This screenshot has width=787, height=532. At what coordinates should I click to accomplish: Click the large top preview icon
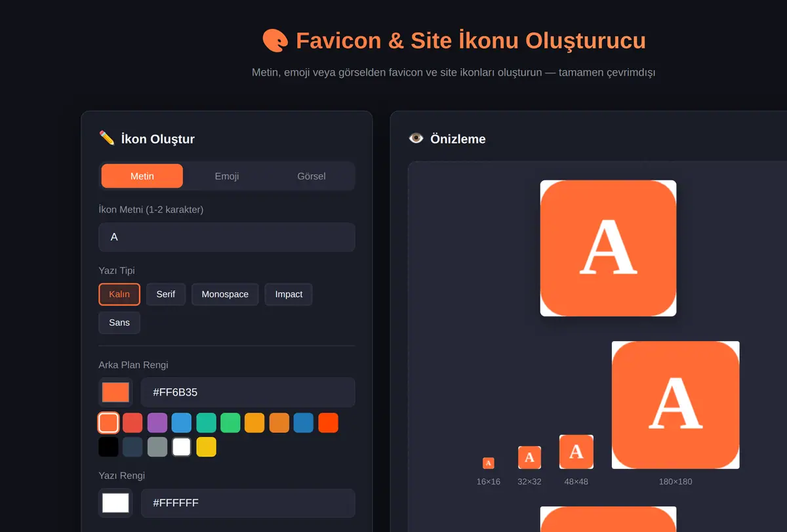(x=608, y=248)
